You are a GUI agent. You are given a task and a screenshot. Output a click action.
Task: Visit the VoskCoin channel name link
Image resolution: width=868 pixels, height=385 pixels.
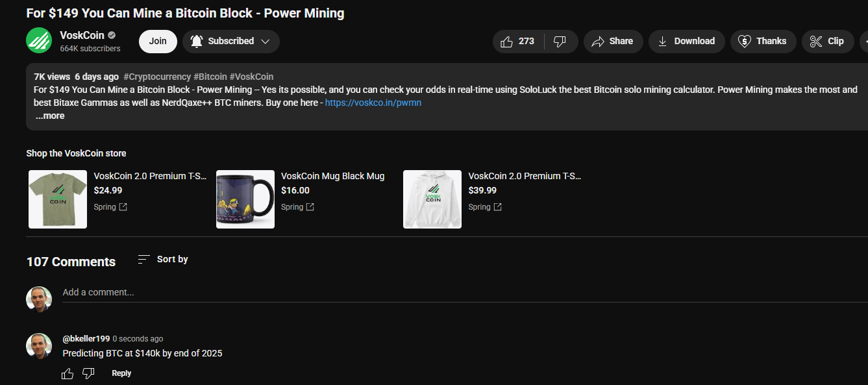(82, 36)
